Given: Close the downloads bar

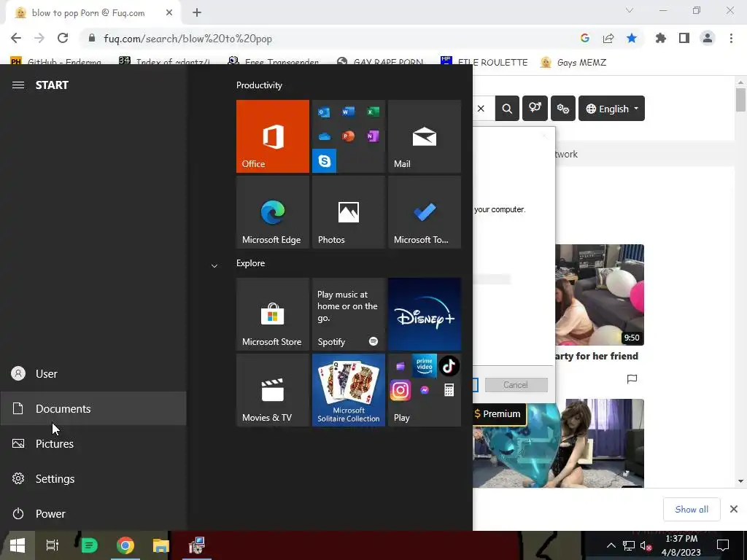Looking at the screenshot, I should pos(734,510).
